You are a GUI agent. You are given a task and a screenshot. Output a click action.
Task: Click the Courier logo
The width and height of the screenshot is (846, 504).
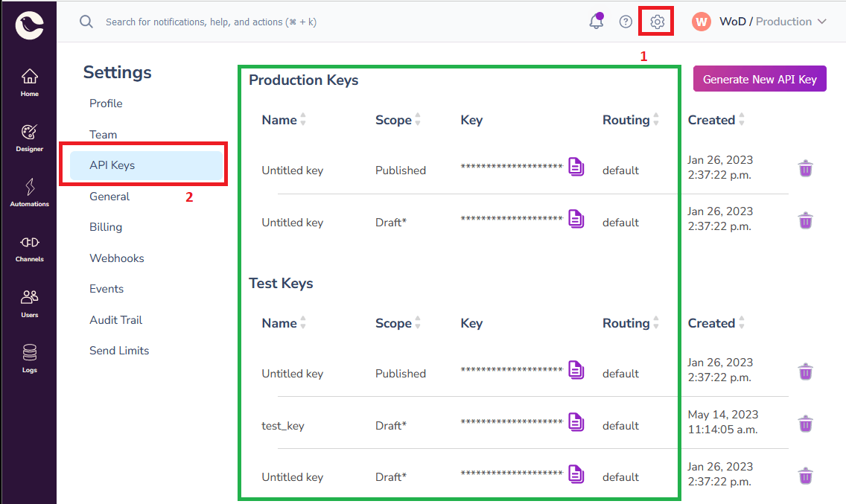click(x=29, y=25)
